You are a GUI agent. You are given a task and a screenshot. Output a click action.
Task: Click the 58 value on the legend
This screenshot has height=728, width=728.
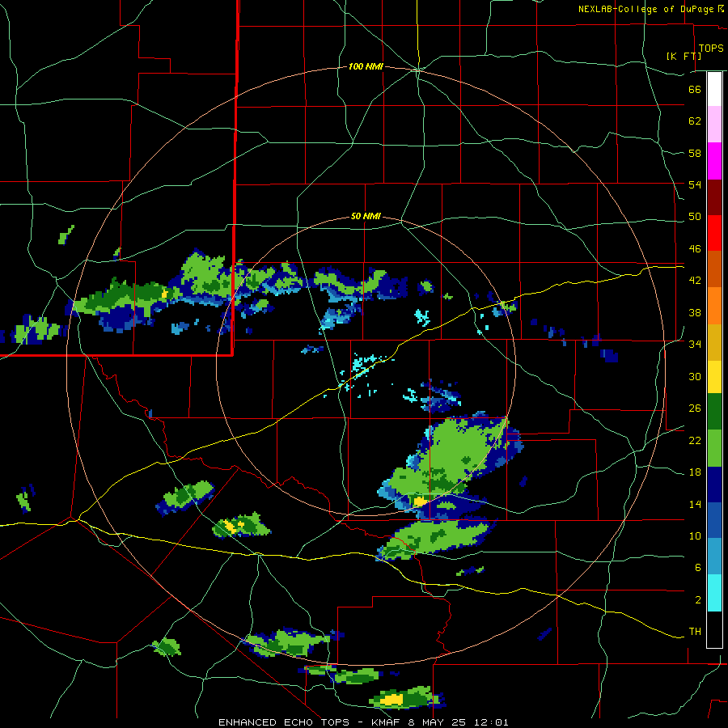(x=695, y=153)
